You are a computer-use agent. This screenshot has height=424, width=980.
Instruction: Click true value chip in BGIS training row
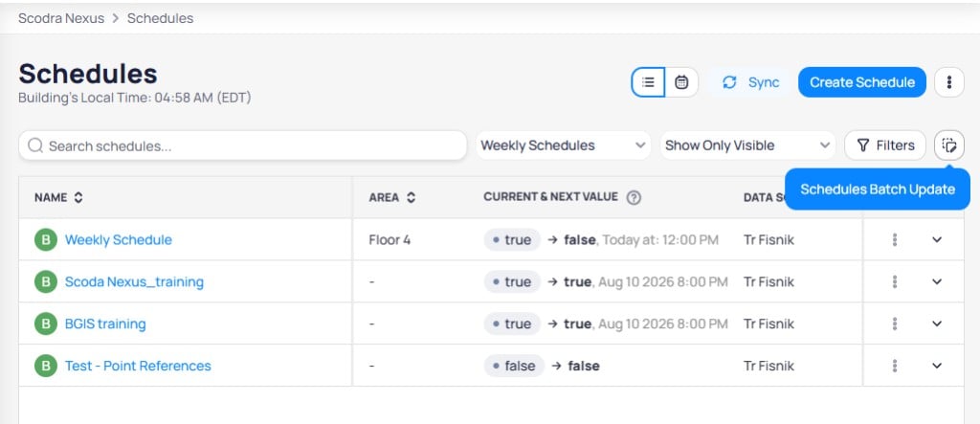pos(512,324)
